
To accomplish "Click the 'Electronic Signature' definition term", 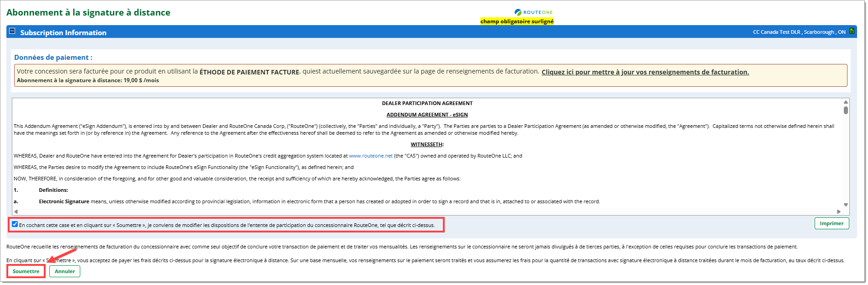I will [x=64, y=201].
